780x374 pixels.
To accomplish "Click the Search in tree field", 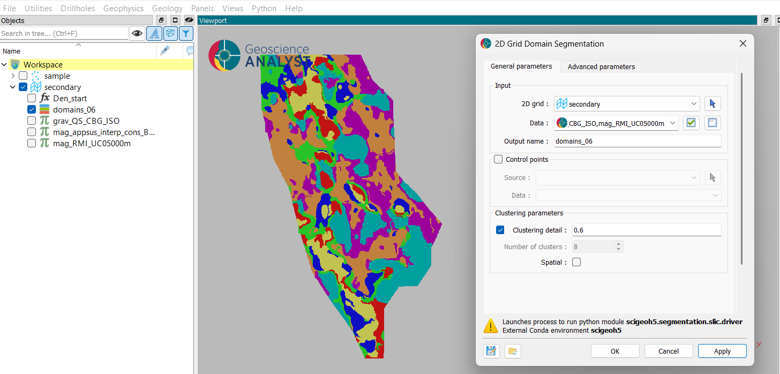I will (64, 33).
